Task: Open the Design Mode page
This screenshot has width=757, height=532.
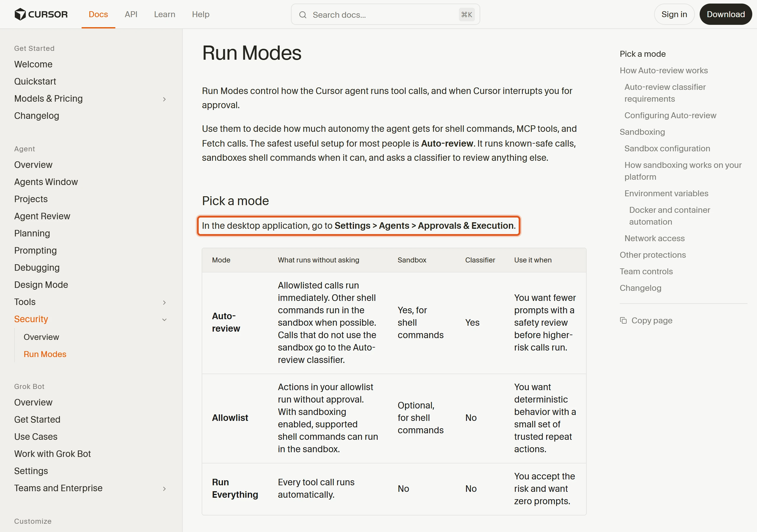Action: (41, 285)
